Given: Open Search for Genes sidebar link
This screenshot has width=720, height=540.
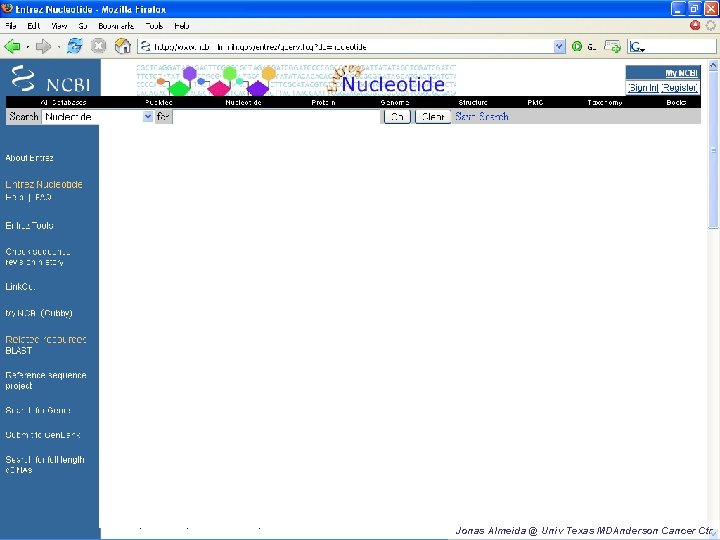Looking at the screenshot, I should tap(38, 410).
